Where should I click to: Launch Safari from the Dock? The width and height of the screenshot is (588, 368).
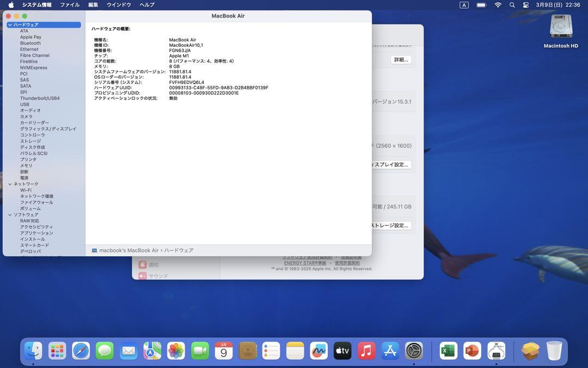[x=81, y=351]
